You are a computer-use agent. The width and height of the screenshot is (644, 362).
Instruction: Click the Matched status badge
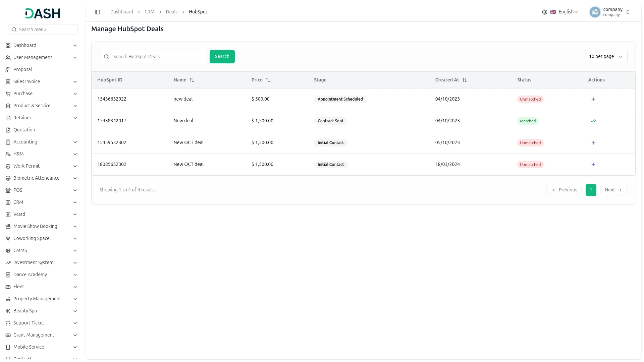coord(528,121)
